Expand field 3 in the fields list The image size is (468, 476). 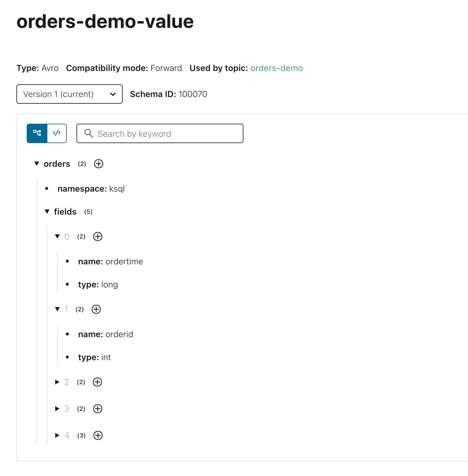(x=57, y=409)
